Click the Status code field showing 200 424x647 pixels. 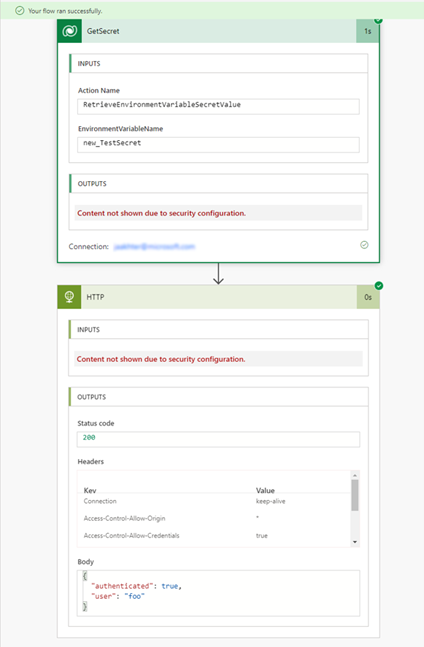tap(218, 439)
